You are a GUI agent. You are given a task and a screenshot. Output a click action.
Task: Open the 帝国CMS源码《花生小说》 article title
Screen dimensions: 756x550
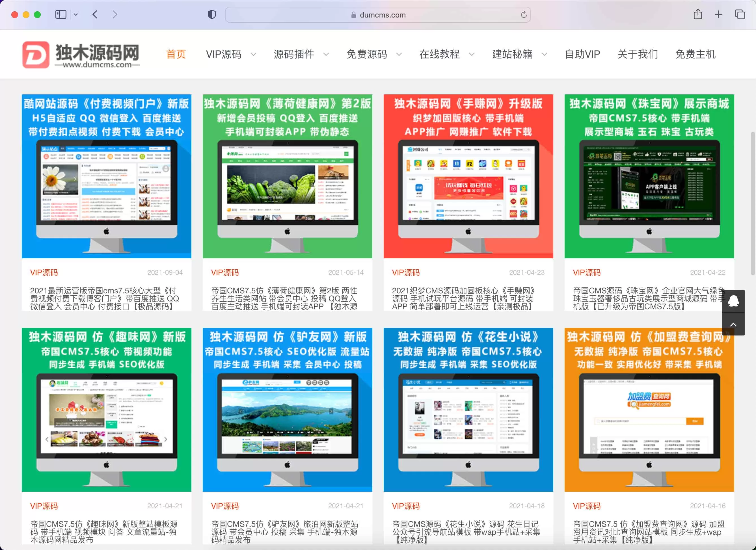466,532
